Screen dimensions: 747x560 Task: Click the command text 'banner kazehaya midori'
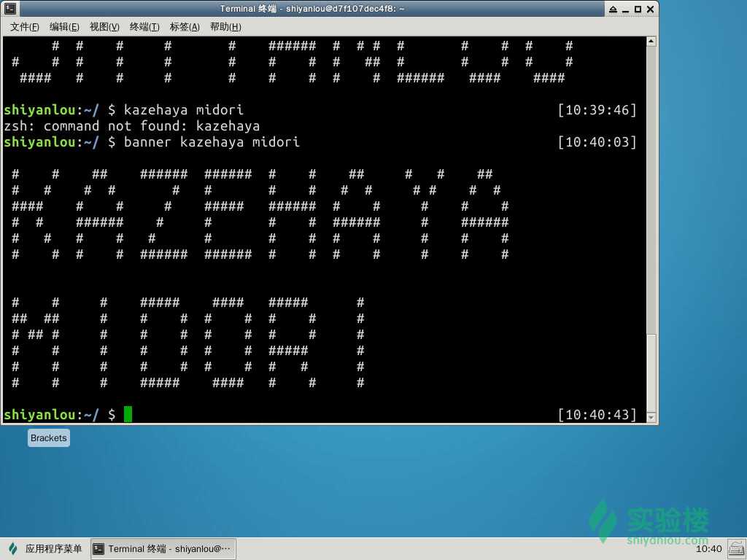(212, 142)
